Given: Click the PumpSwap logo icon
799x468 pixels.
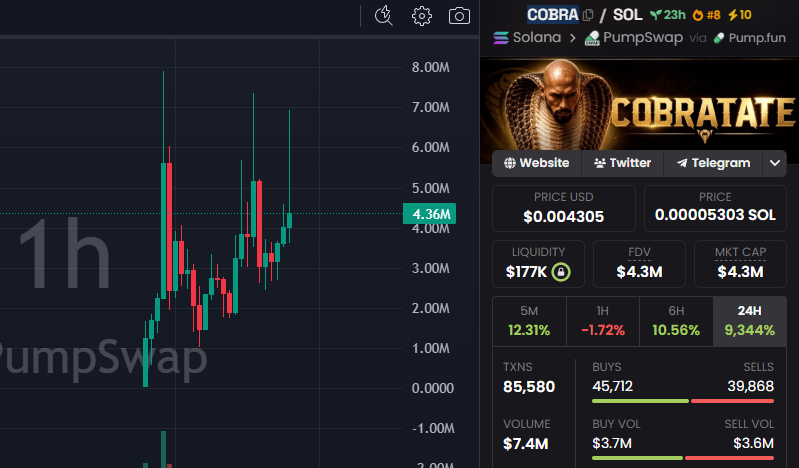Looking at the screenshot, I should pyautogui.click(x=592, y=38).
